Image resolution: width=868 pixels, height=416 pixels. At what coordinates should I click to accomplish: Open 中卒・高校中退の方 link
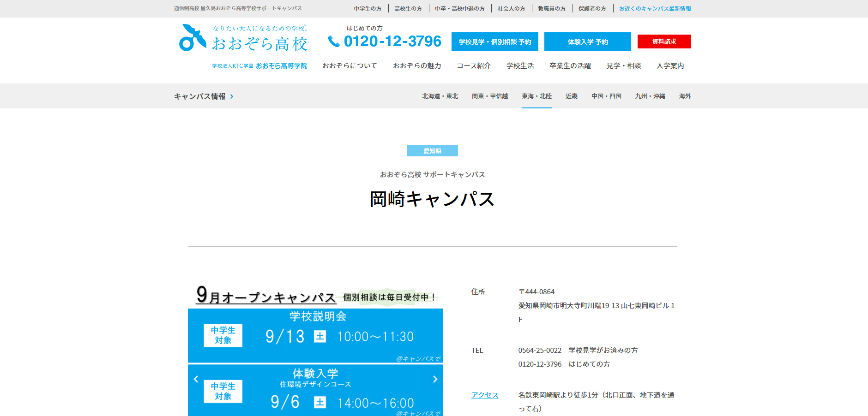(460, 8)
